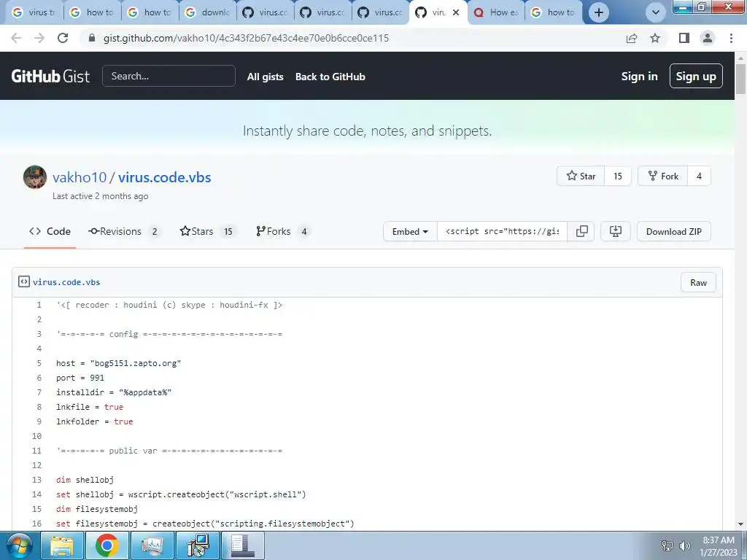Click the GitHub Gist logo
Screen dimensions: 747x560
click(50, 76)
